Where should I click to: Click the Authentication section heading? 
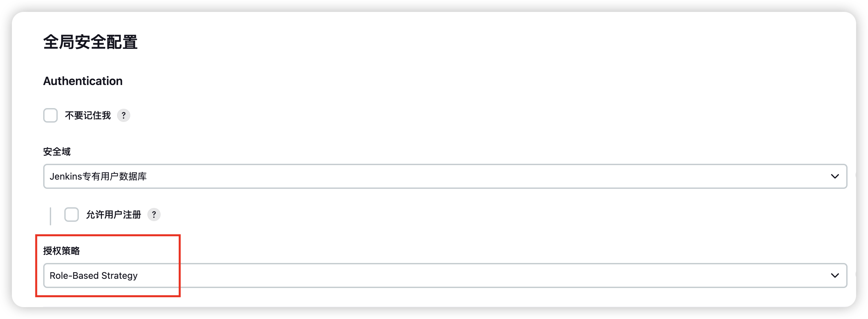point(83,81)
